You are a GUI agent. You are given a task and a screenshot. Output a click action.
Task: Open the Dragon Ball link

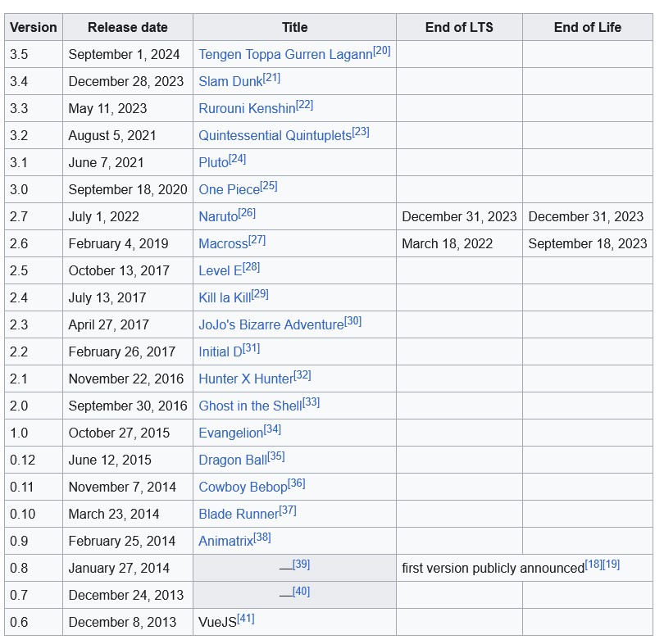point(233,460)
